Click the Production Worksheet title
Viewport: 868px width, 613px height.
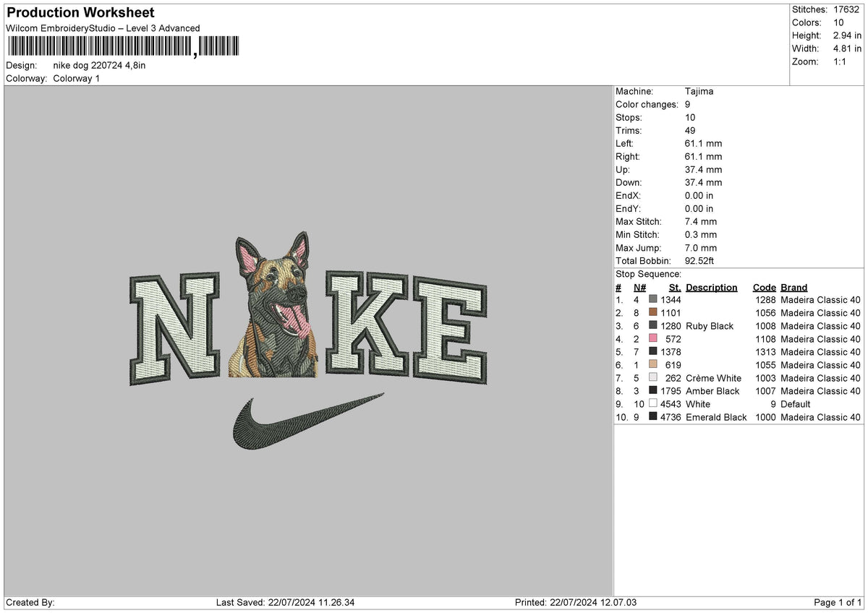80,13
